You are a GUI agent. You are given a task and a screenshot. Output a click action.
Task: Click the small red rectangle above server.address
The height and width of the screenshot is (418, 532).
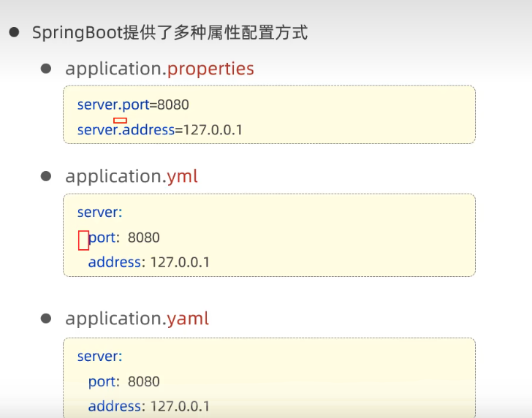[120, 121]
